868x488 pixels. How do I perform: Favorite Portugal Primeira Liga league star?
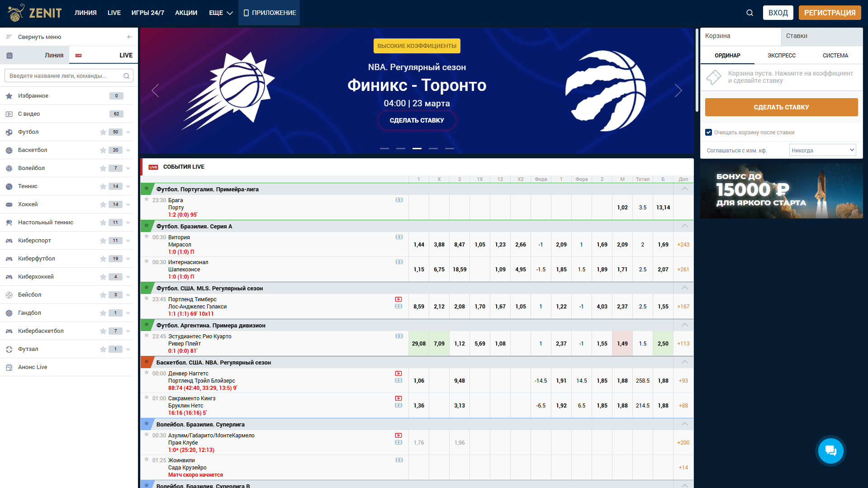[x=147, y=189]
